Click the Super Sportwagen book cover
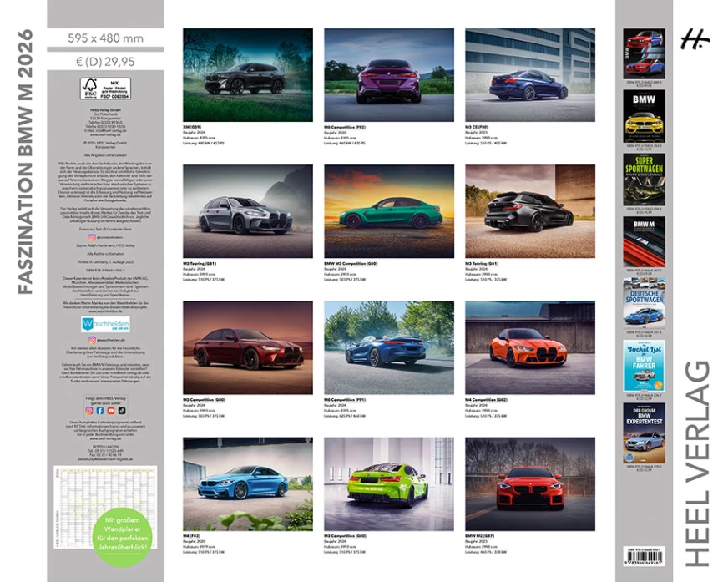This screenshot has height=582, width=728. coord(644,179)
